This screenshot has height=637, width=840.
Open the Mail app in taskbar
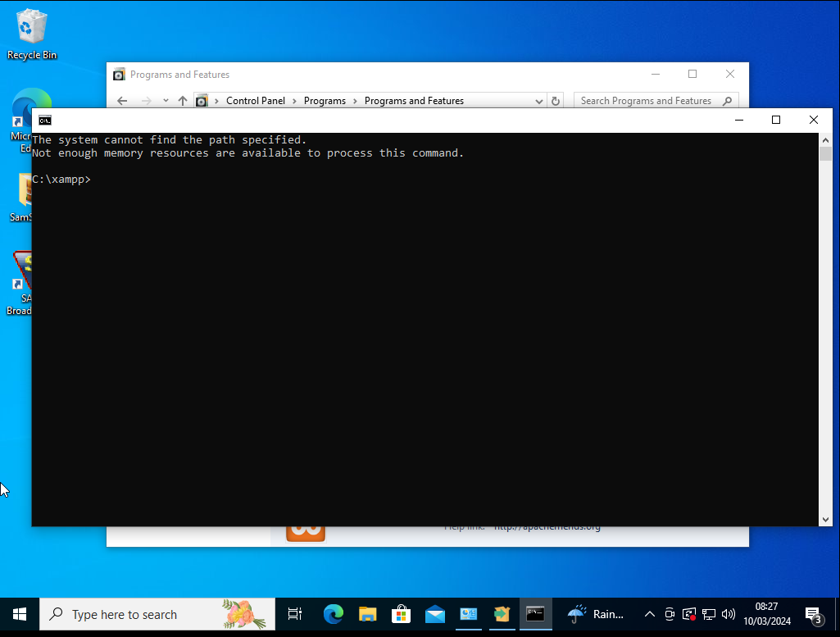[434, 614]
